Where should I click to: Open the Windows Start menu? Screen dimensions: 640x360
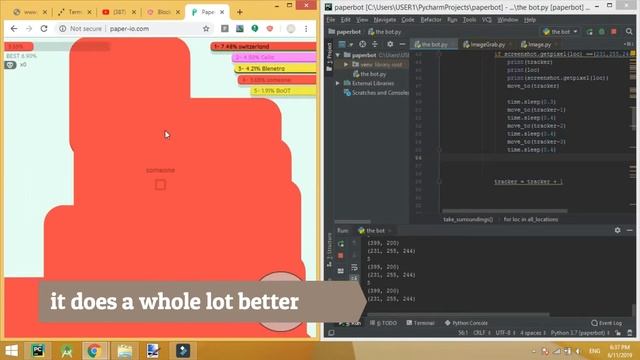pyautogui.click(x=11, y=351)
